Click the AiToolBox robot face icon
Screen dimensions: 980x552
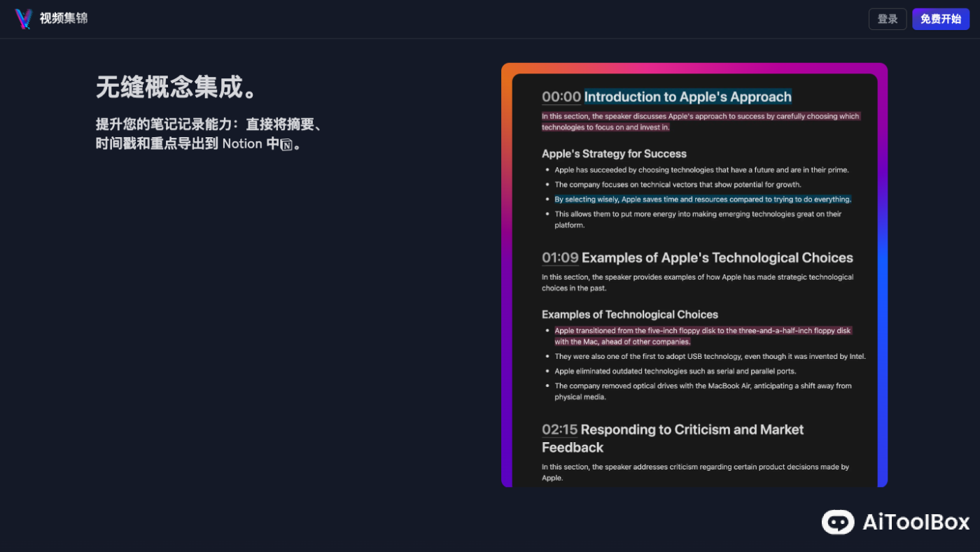click(x=837, y=522)
